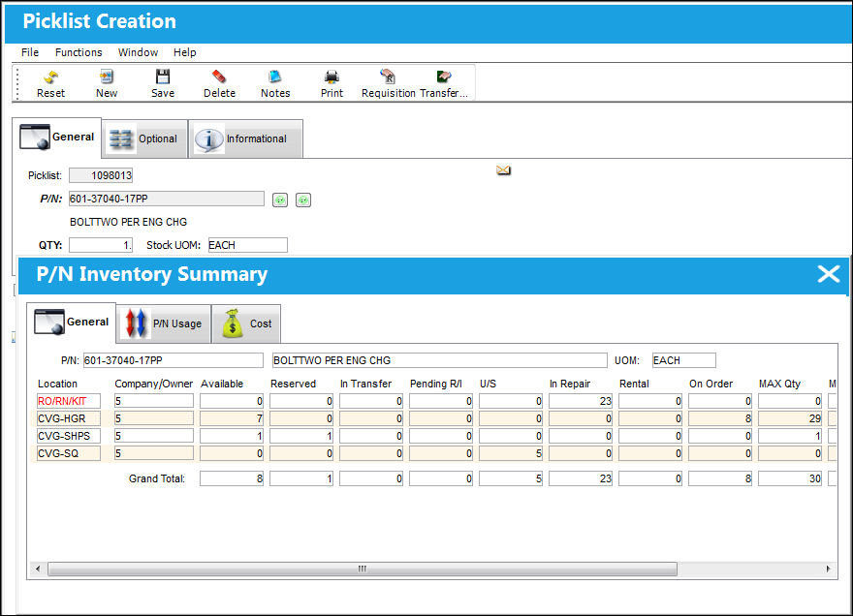Click the Stock UOM field
This screenshot has height=616, width=853.
coord(247,245)
